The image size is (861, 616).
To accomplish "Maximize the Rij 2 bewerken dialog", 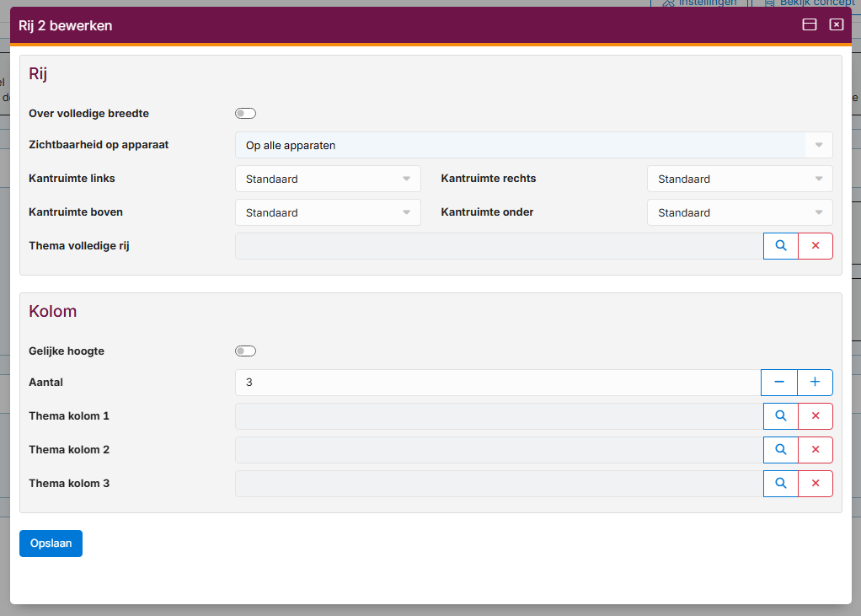I will 810,25.
